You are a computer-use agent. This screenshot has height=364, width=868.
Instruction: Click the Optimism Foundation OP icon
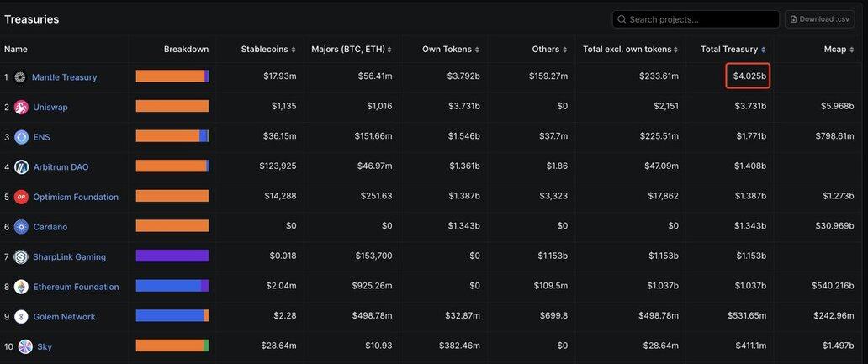click(21, 197)
